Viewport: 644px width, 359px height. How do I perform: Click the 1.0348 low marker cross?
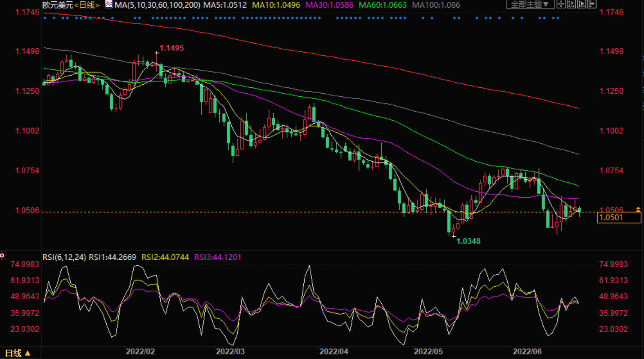click(454, 235)
